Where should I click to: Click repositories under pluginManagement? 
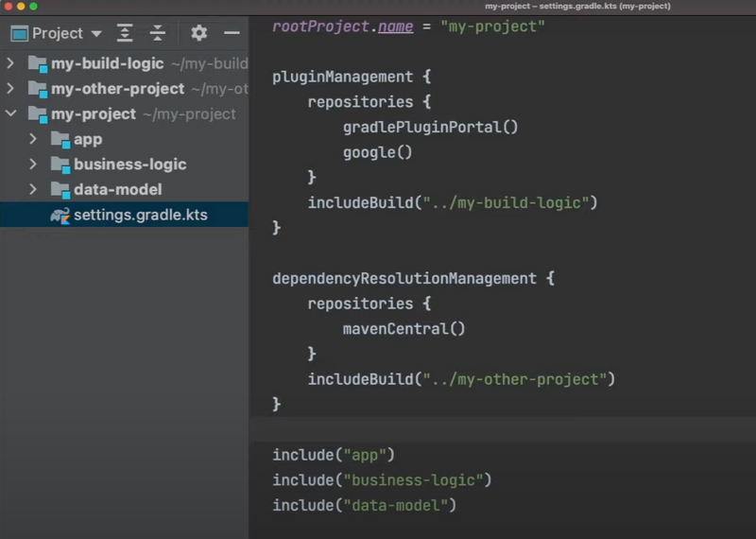point(360,102)
